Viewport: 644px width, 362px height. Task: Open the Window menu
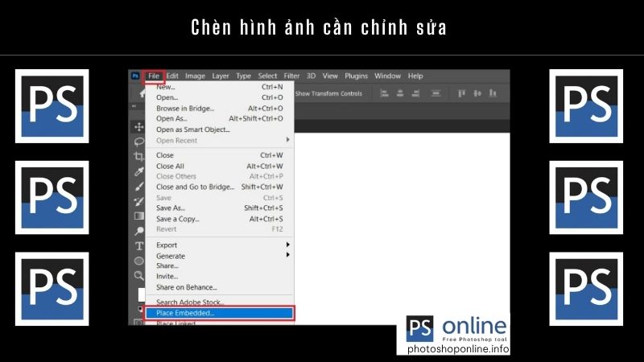coord(387,76)
